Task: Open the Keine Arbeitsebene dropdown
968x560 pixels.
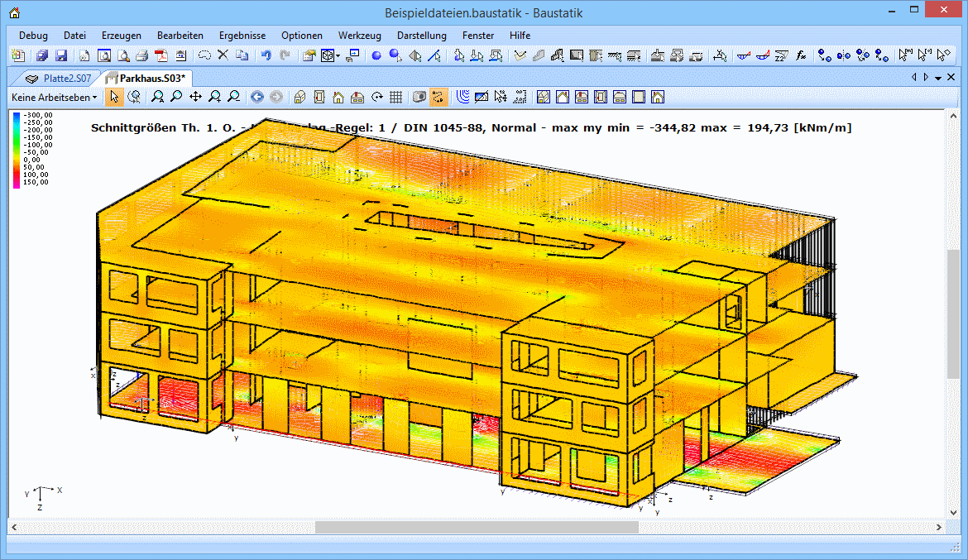Action: pos(54,97)
